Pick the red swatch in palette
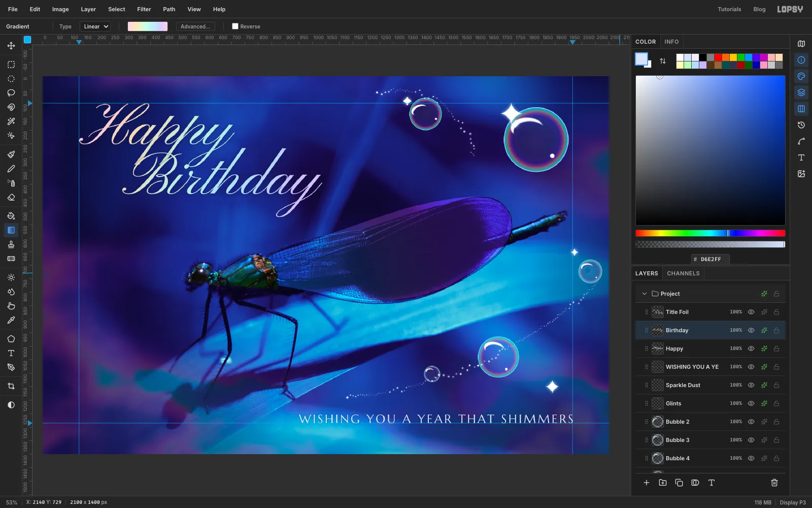Image resolution: width=812 pixels, height=508 pixels. (718, 57)
